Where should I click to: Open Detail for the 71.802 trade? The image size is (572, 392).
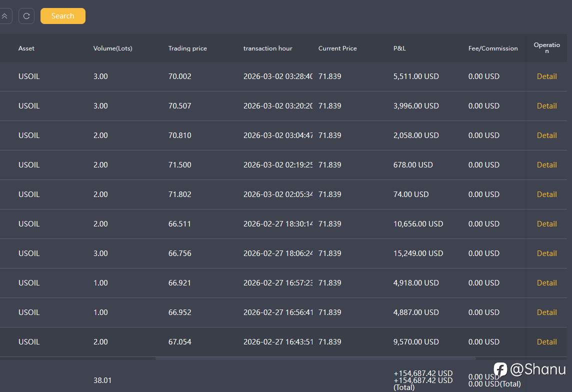coord(546,194)
